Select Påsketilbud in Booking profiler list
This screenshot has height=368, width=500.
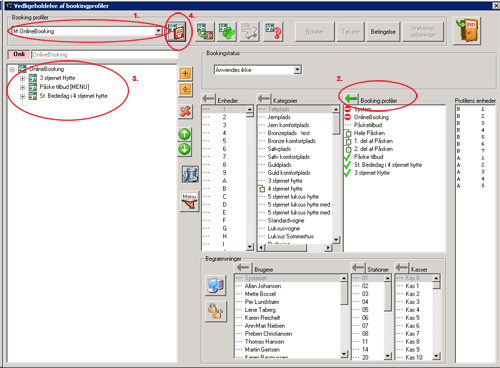pos(368,125)
